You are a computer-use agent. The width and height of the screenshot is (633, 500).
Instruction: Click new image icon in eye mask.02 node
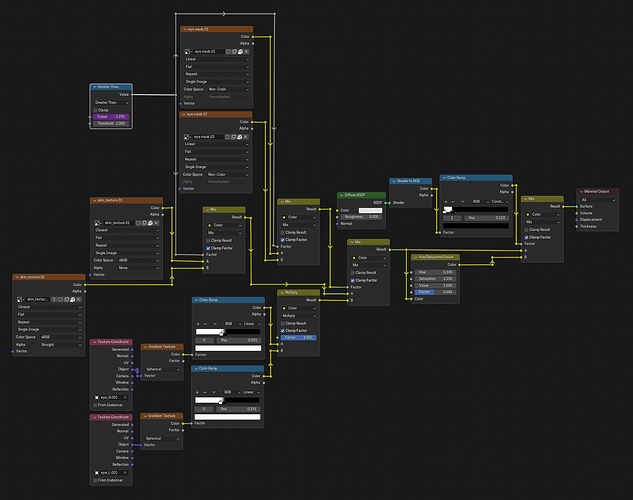click(x=233, y=137)
